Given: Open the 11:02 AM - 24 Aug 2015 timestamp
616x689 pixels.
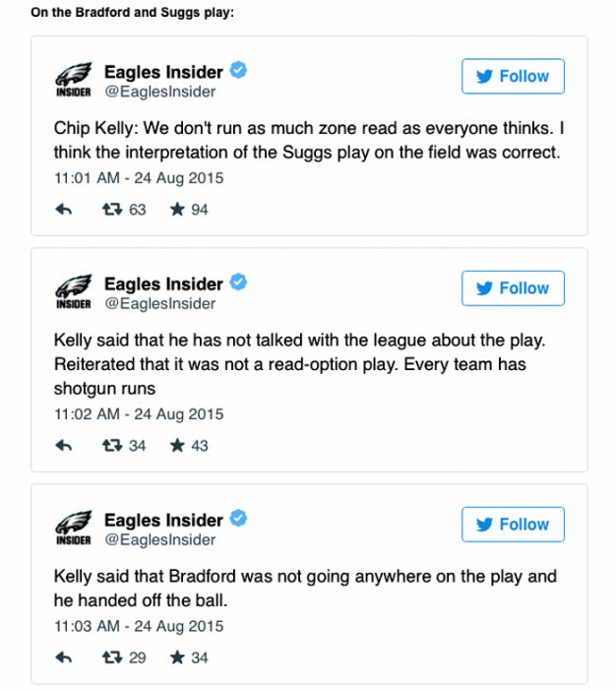Looking at the screenshot, I should pos(138,414).
